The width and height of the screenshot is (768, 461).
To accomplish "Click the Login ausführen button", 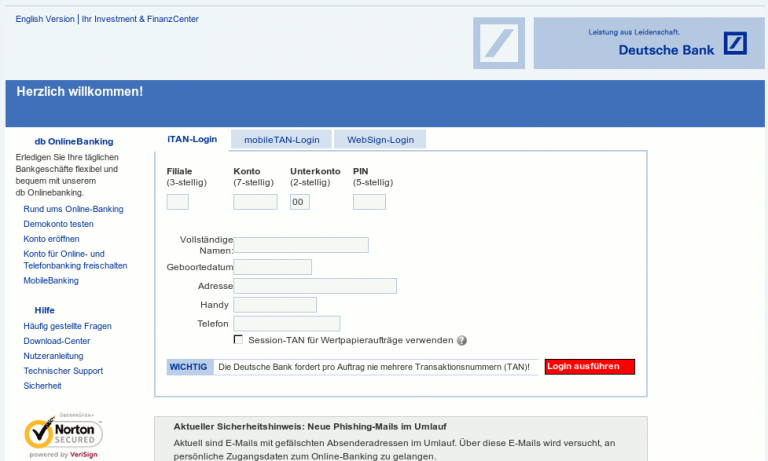I will pos(589,366).
